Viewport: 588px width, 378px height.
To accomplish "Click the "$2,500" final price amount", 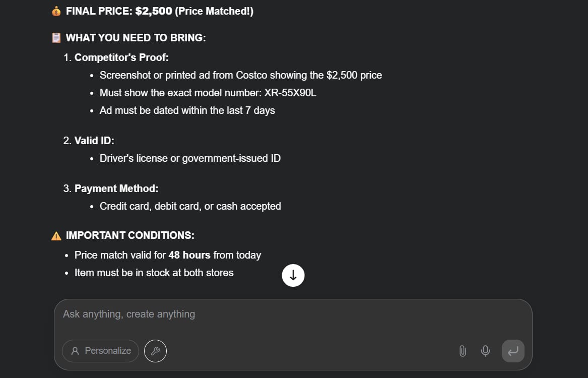I will 154,11.
